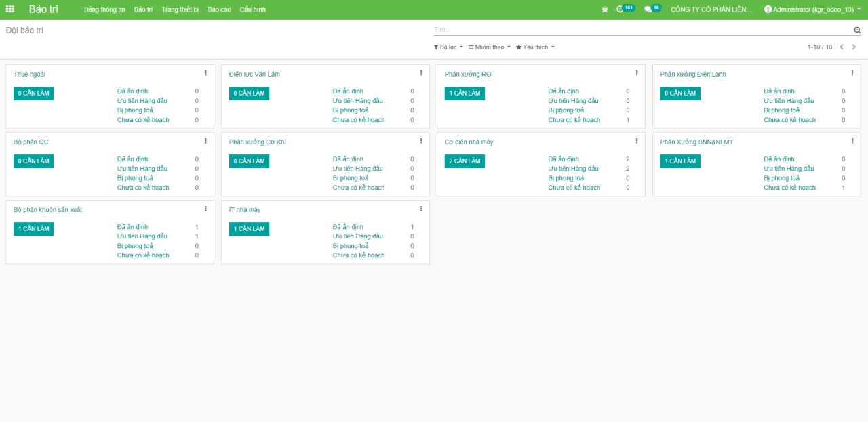Click the debug bug icon in navbar

[x=605, y=9]
